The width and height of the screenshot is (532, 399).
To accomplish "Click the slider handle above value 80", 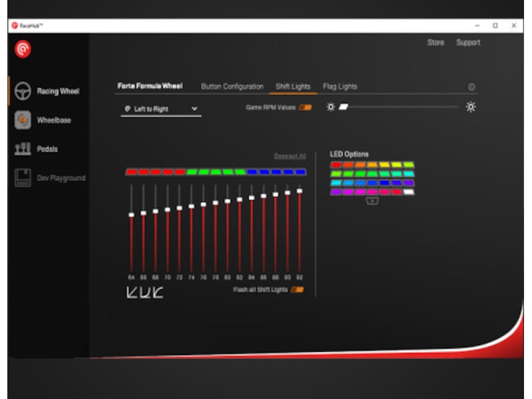I will coord(227,201).
